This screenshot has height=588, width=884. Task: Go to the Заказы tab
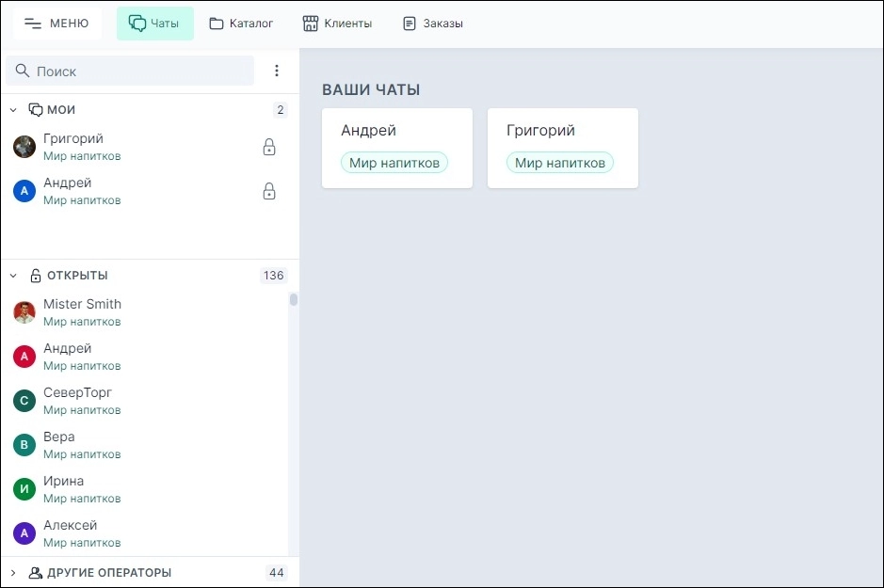(x=433, y=24)
